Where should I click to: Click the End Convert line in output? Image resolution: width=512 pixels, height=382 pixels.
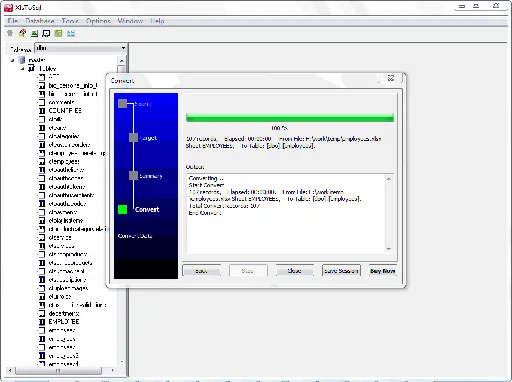click(x=205, y=213)
